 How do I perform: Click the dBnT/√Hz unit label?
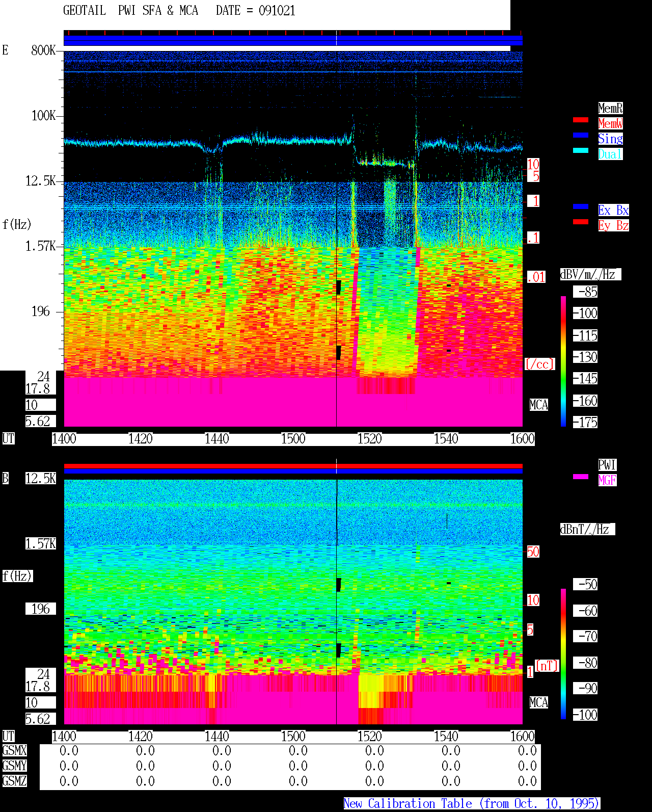(x=587, y=529)
